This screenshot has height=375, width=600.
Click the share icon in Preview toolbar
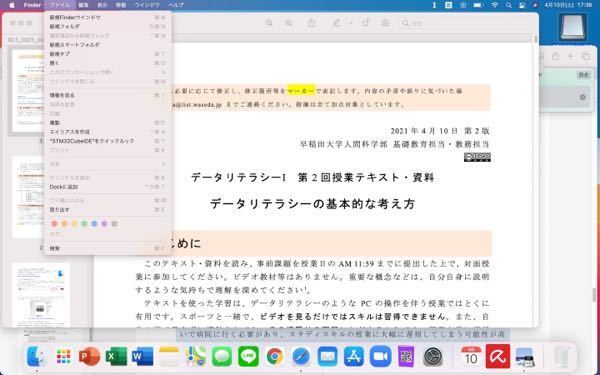point(311,23)
